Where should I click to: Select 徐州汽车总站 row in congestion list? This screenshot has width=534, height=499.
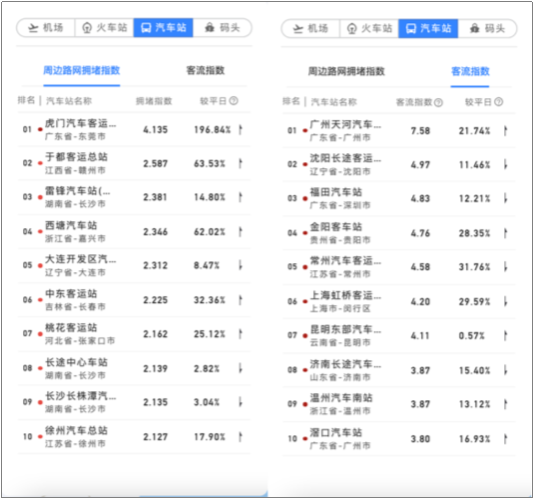pyautogui.click(x=134, y=437)
